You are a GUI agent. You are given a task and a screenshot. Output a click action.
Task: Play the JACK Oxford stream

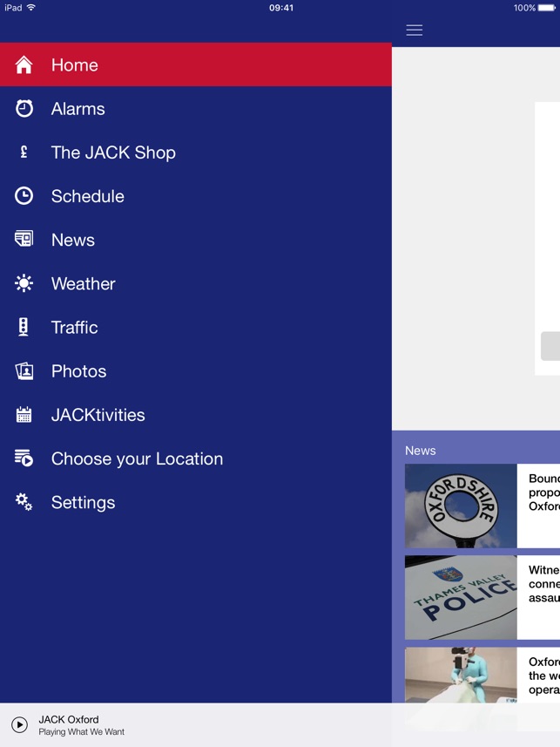[x=19, y=724]
